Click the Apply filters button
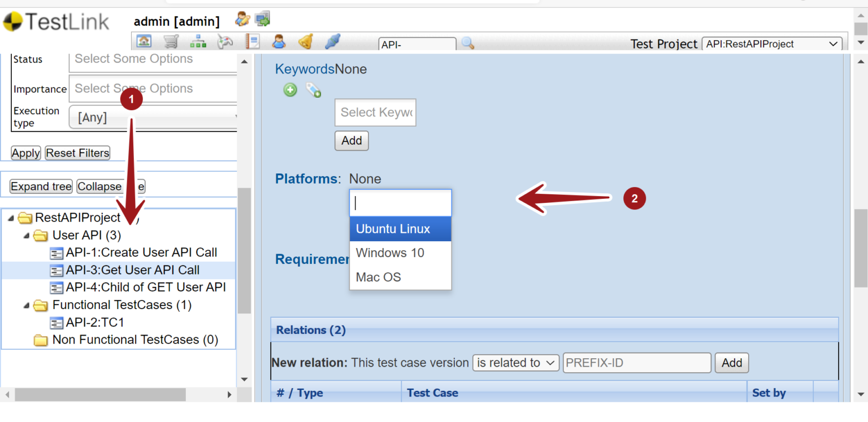The image size is (868, 422). [25, 153]
